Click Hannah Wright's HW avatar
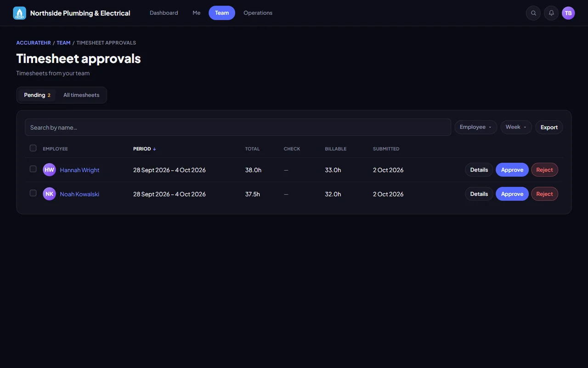Screen dimensions: 588x368 point(49,170)
